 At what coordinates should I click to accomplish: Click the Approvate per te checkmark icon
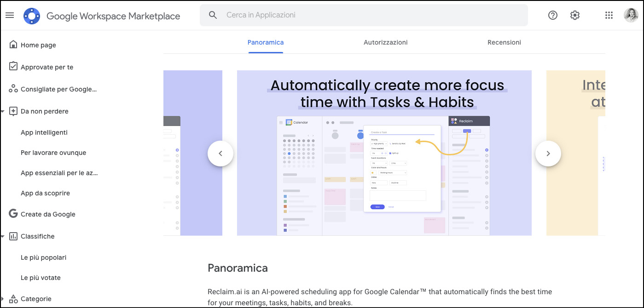(13, 67)
